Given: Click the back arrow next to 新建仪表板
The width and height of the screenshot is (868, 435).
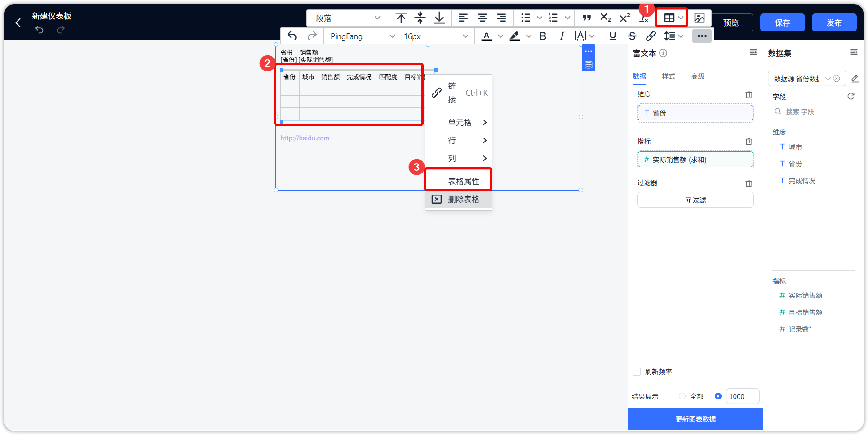Looking at the screenshot, I should [x=18, y=22].
